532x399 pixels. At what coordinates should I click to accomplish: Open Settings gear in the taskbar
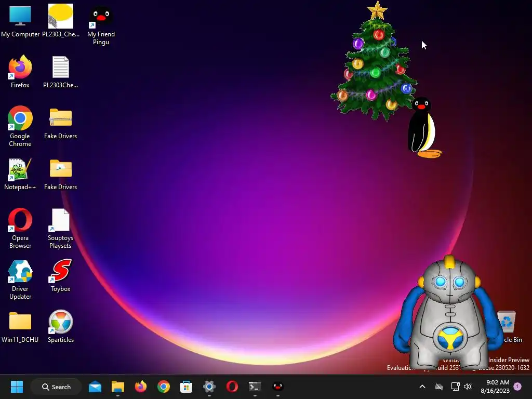[209, 387]
